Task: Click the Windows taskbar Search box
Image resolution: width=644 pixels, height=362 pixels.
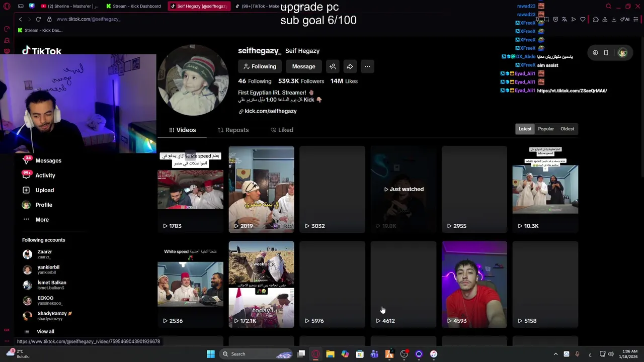Action: [257, 354]
